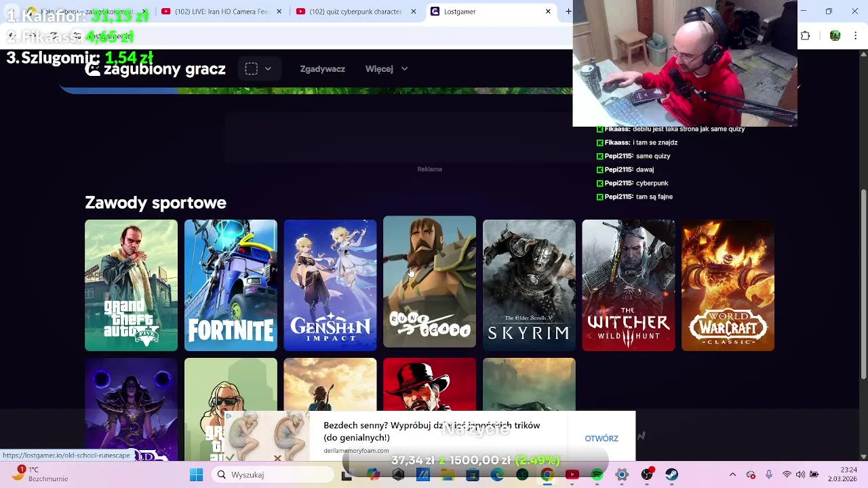Open Windows Settings gear in taskbar

(x=621, y=474)
